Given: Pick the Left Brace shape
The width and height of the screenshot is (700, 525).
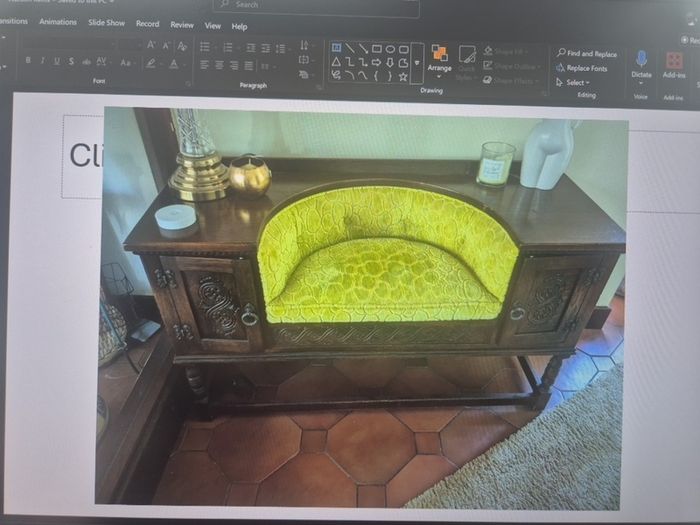Looking at the screenshot, I should tap(377, 76).
